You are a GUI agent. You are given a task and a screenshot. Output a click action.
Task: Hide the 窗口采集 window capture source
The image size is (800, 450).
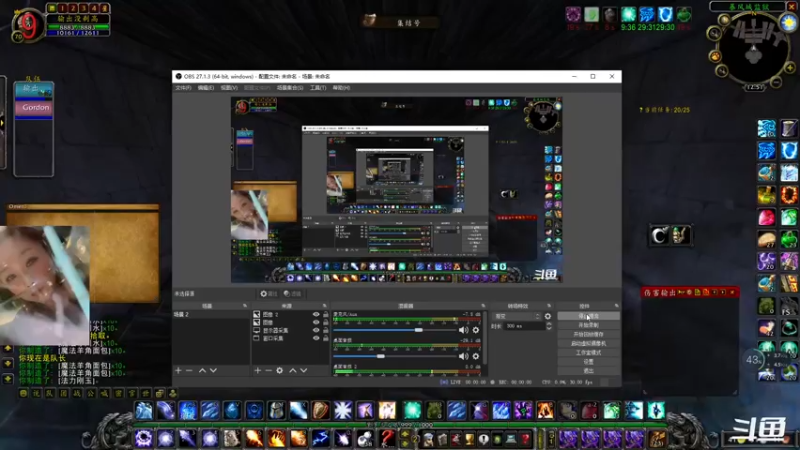click(316, 338)
